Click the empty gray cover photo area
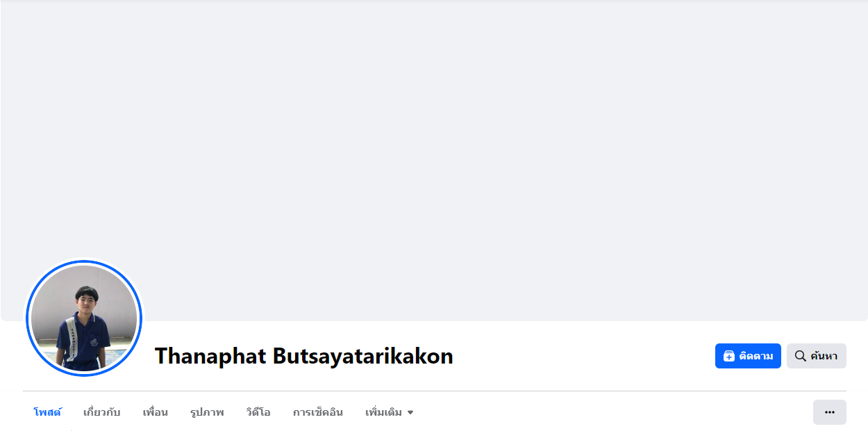 (x=434, y=139)
